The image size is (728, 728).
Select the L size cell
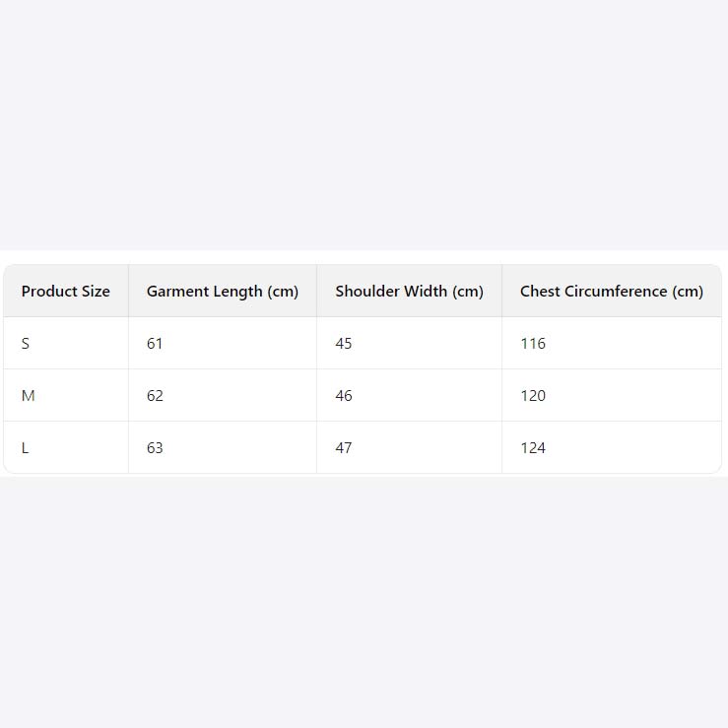click(26, 448)
